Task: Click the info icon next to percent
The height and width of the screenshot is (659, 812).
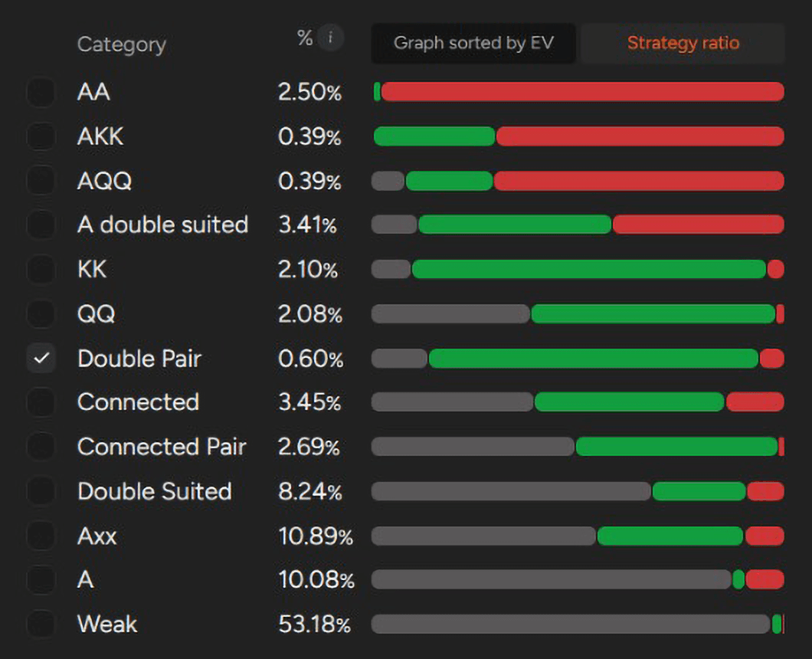Action: pos(330,38)
